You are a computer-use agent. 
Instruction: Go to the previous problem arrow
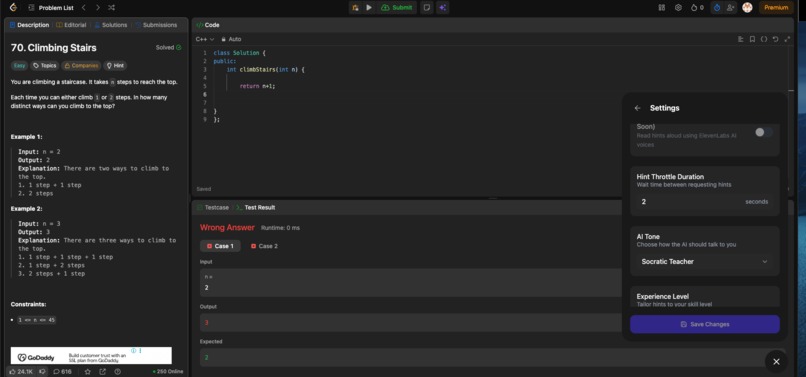point(84,8)
